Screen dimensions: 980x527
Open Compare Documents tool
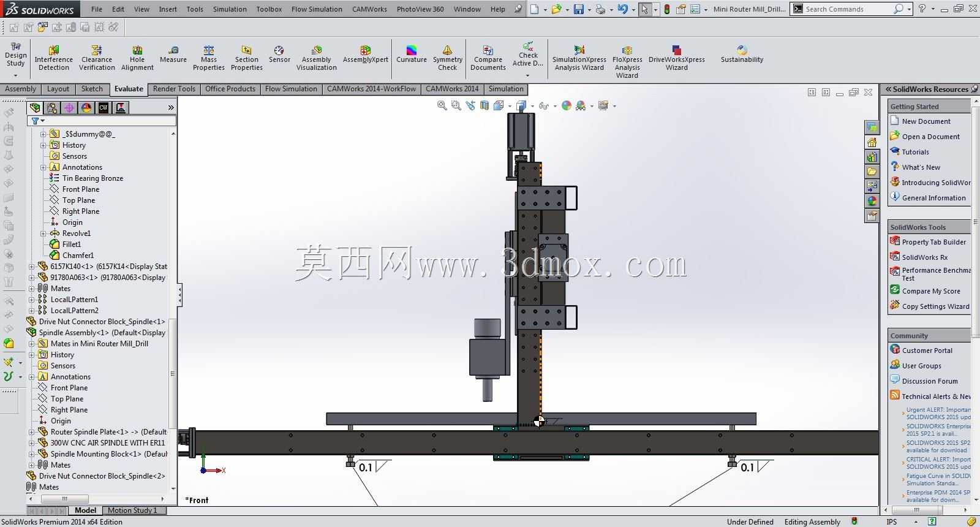point(488,58)
